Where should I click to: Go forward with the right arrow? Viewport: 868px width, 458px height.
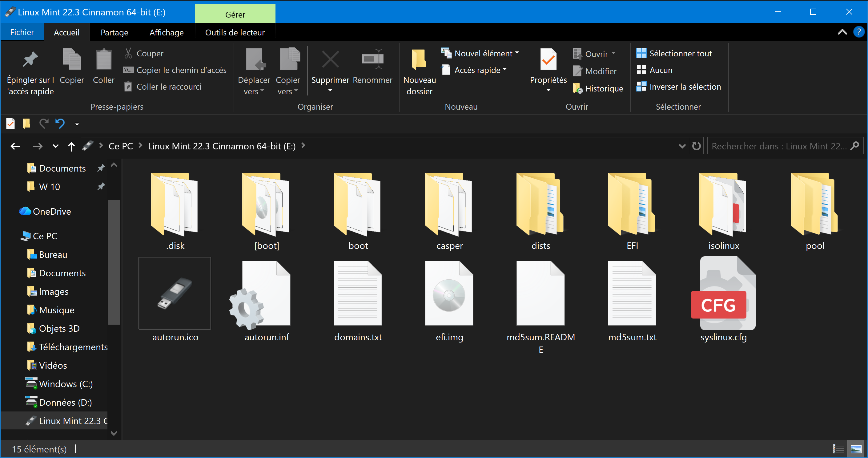38,146
